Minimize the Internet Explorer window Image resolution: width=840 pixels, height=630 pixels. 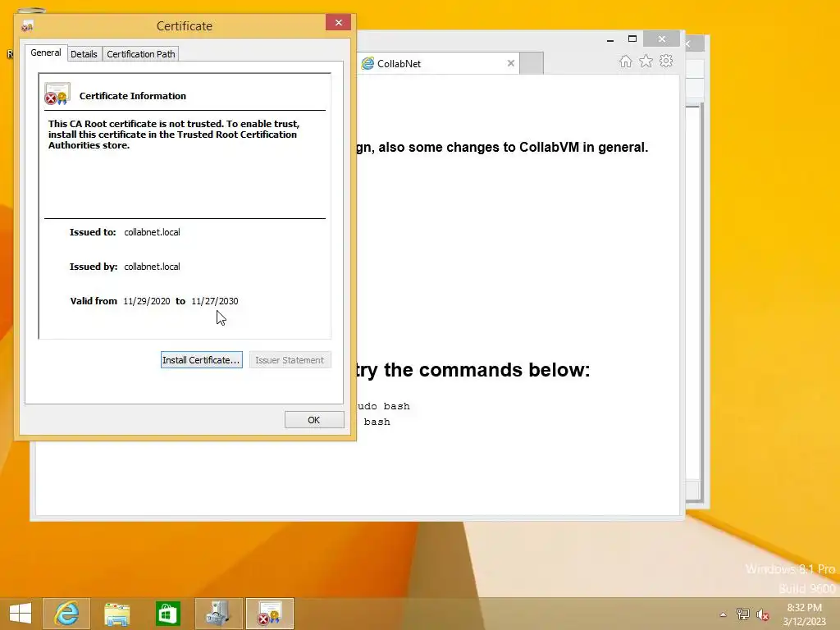pyautogui.click(x=610, y=39)
